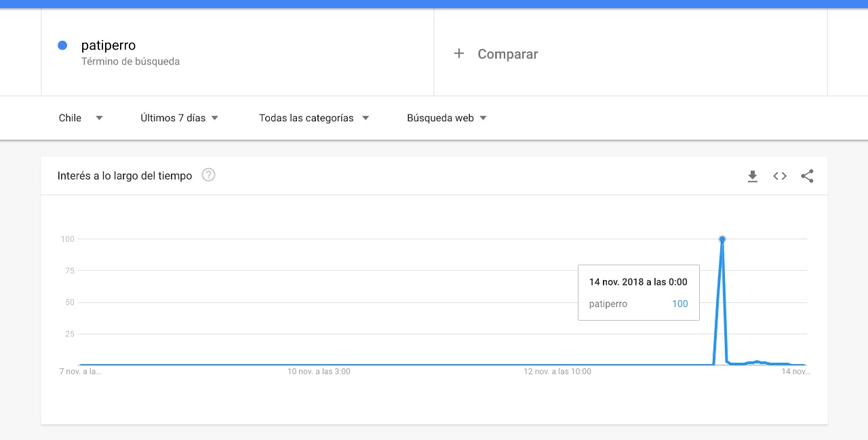The width and height of the screenshot is (868, 440).
Task: Edit the patiperro search term
Action: pyautogui.click(x=108, y=45)
